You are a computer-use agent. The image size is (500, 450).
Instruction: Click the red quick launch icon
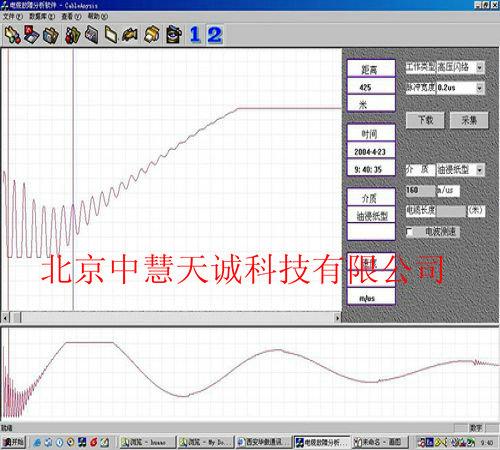[x=93, y=443]
